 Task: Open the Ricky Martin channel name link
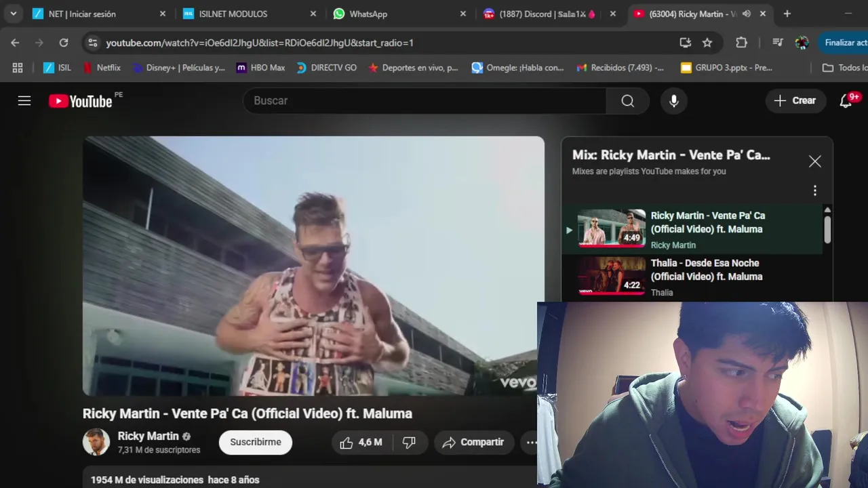point(149,436)
